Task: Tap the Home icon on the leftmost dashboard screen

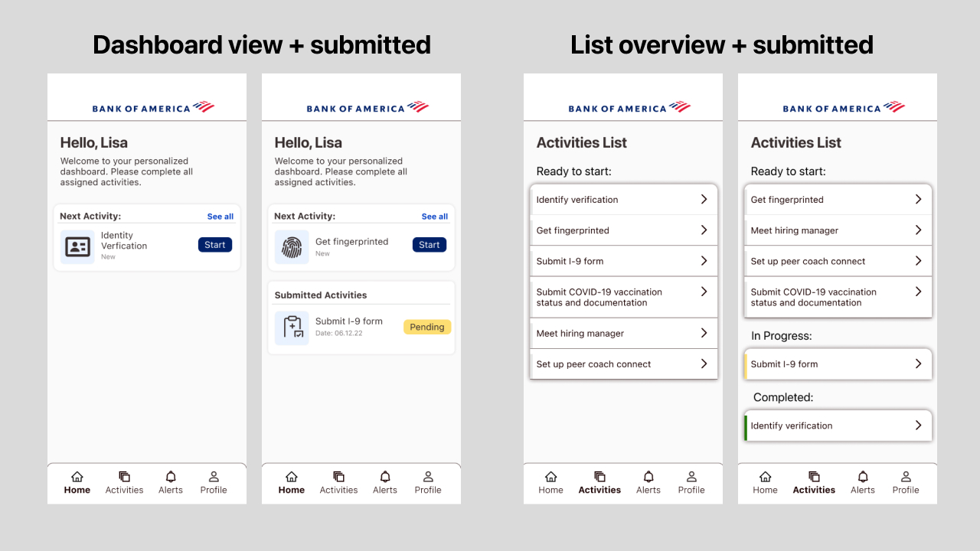Action: pyautogui.click(x=77, y=477)
